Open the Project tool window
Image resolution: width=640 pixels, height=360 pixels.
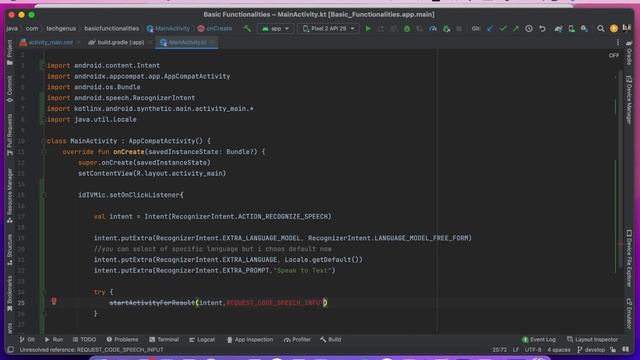point(10,53)
